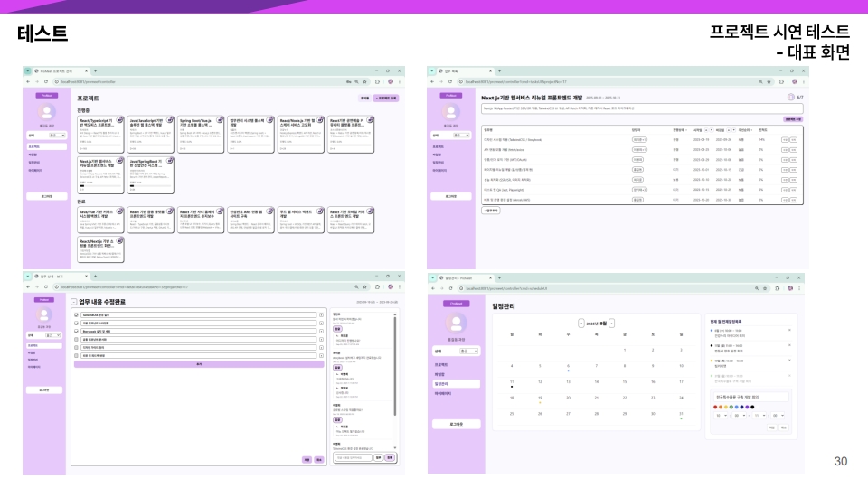Click back arrow in project list browser window
Image resolution: width=868 pixels, height=488 pixels.
coord(28,82)
